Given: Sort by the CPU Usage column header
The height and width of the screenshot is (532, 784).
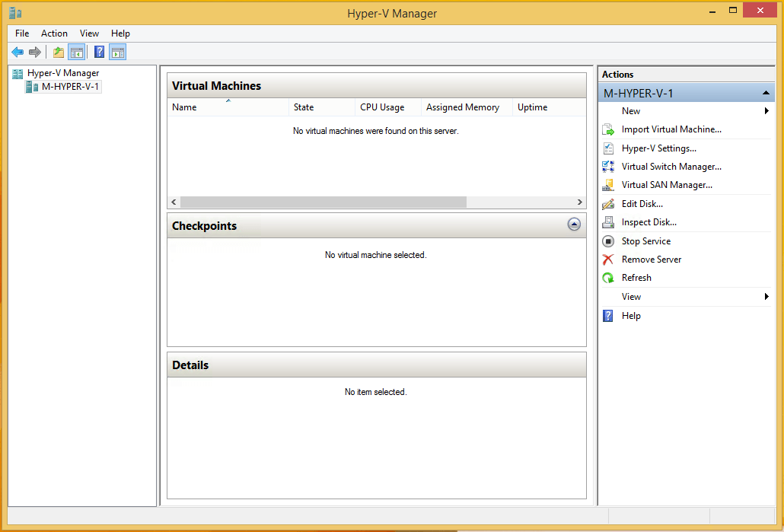Looking at the screenshot, I should (x=388, y=107).
